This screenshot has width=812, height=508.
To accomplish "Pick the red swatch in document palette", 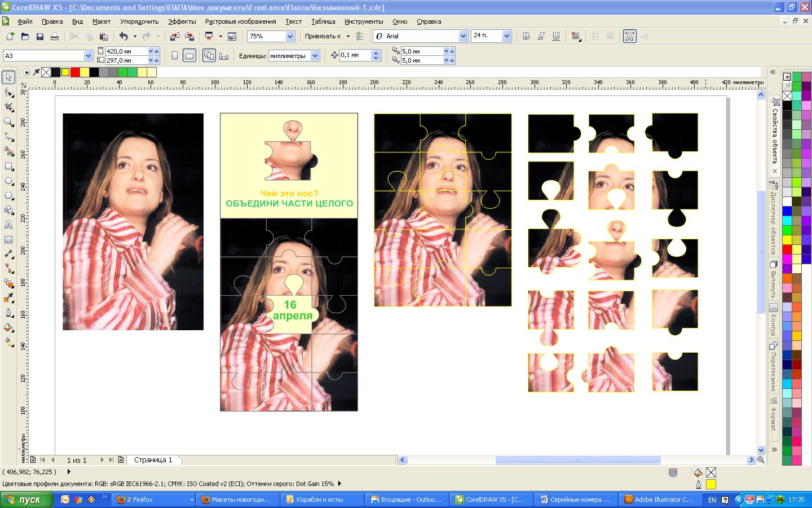I will (75, 72).
